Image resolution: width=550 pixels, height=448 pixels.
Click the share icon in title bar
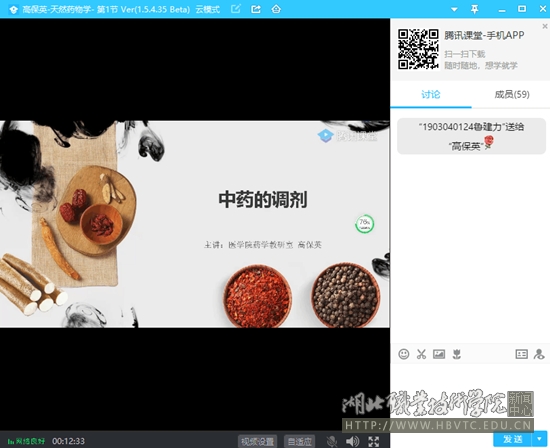[x=256, y=9]
